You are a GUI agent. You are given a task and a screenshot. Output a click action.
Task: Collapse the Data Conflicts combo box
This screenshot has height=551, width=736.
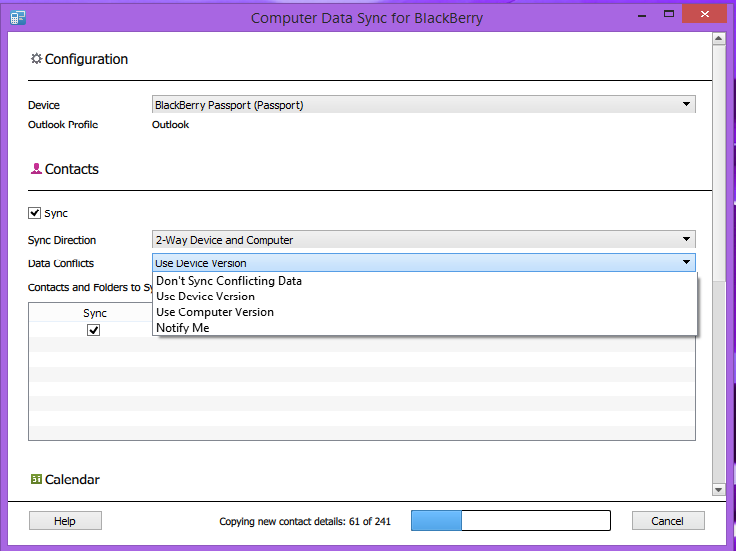[423, 263]
